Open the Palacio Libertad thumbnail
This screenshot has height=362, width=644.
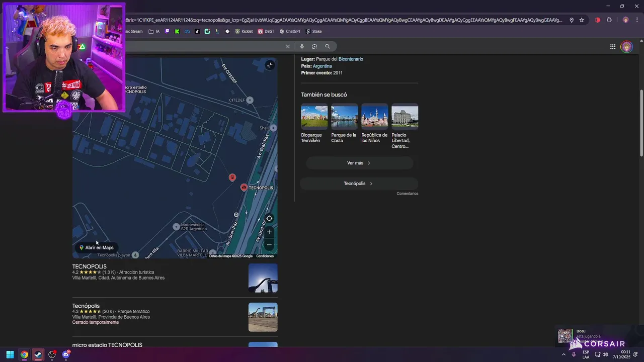pos(405,116)
